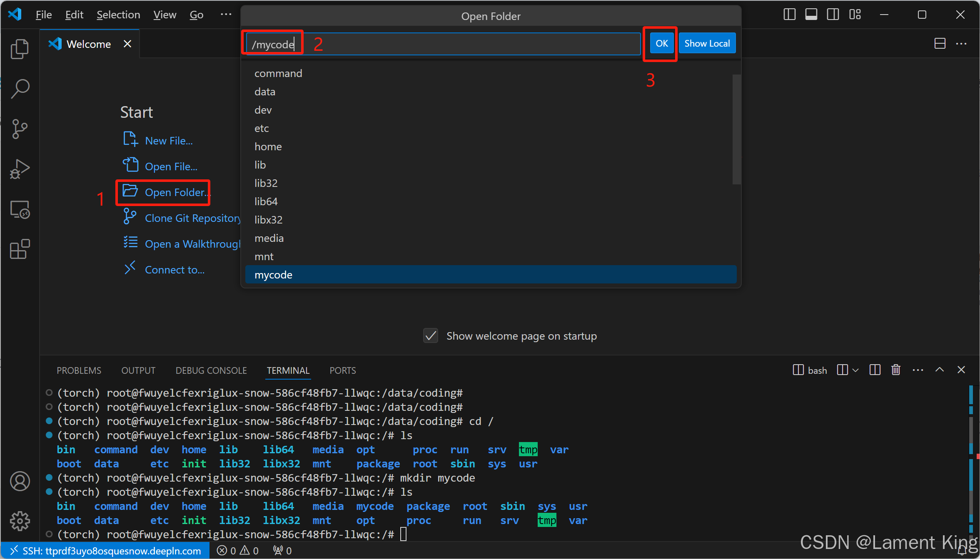Expand the hidden menu bar items ellipsis

tap(226, 15)
